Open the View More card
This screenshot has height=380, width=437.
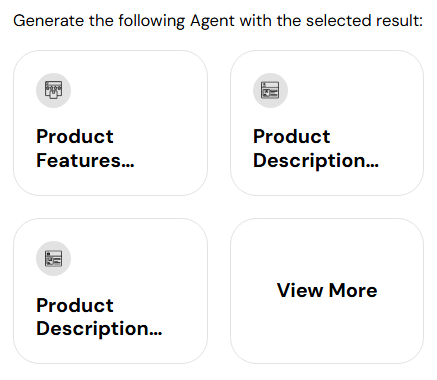[x=327, y=291]
